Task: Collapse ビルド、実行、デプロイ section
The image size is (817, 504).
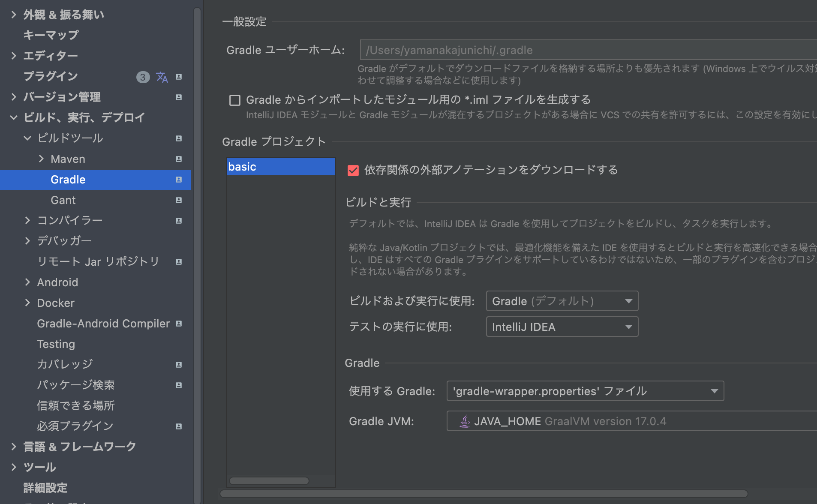Action: point(14,117)
